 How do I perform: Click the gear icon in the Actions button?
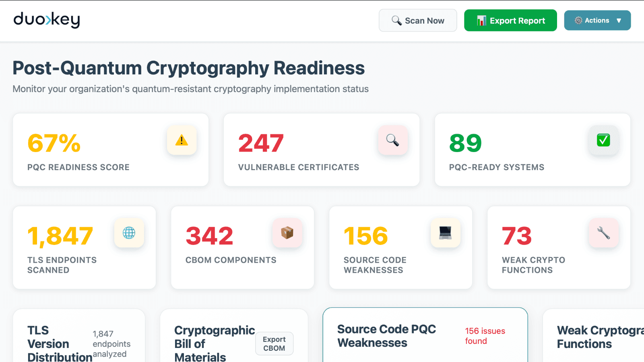[578, 20]
